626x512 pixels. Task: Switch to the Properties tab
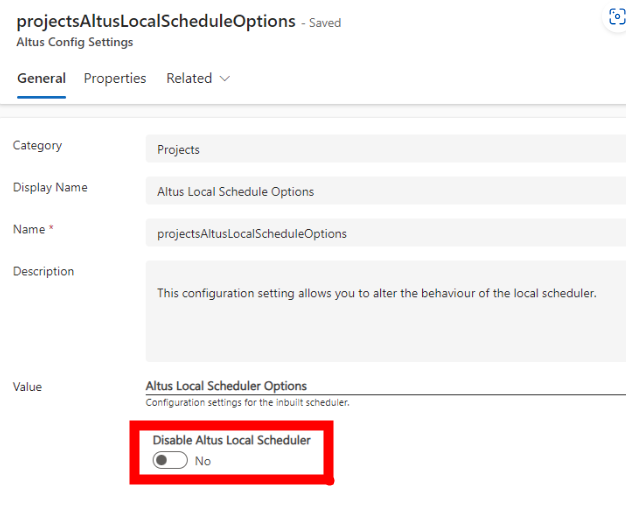click(x=115, y=78)
